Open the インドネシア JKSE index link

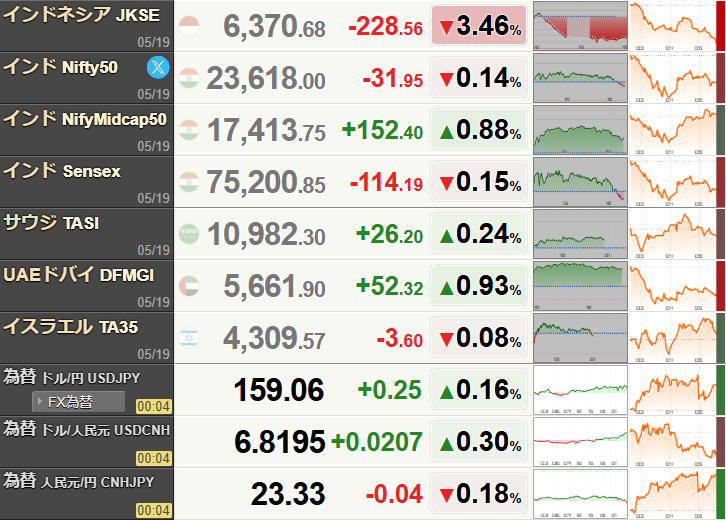(81, 15)
